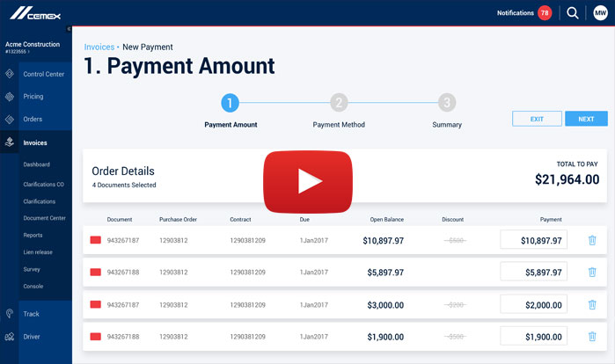
Task: Click the EXIT button
Action: click(537, 119)
